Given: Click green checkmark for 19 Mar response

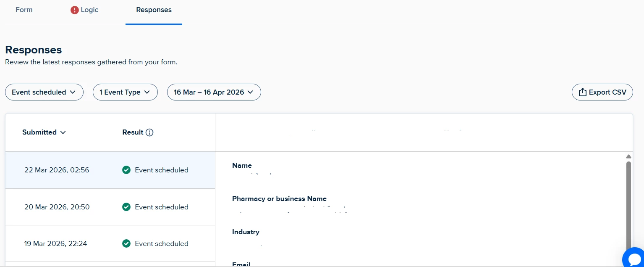Looking at the screenshot, I should [x=126, y=243].
